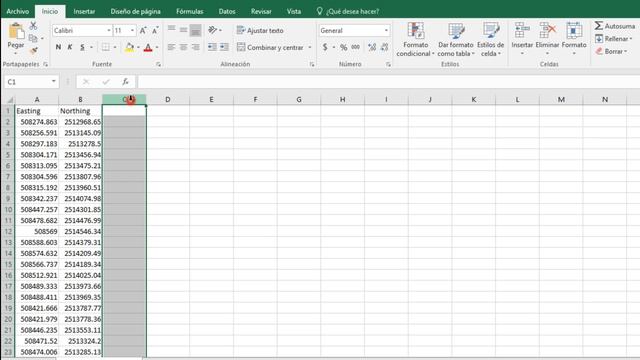Decrease font size with the smaller A icon
Image resolution: width=640 pixels, height=360 pixels.
(155, 31)
